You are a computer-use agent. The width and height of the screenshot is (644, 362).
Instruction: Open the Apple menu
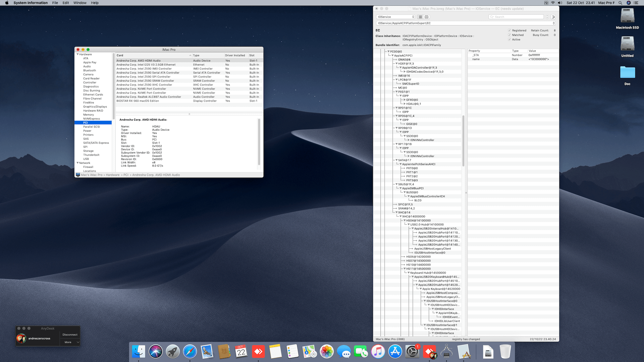point(7,3)
